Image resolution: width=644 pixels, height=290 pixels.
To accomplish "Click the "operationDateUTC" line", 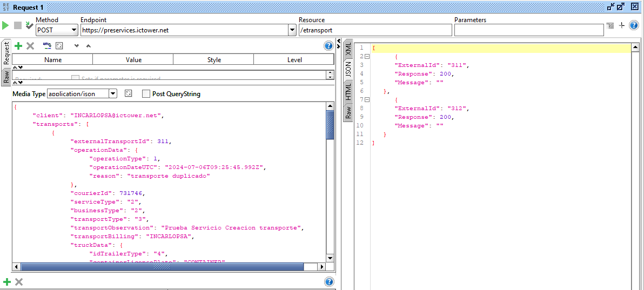I will pos(178,167).
